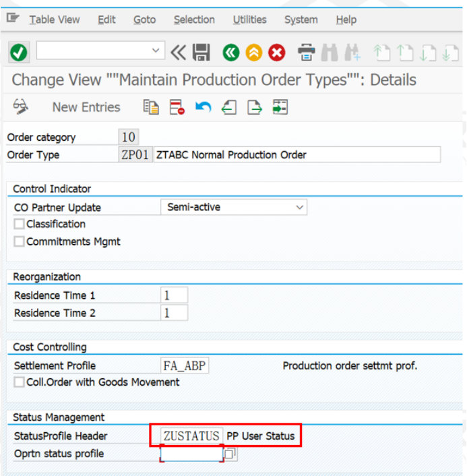Open the Goto menu
Image resolution: width=467 pixels, height=476 pixels.
pos(144,20)
